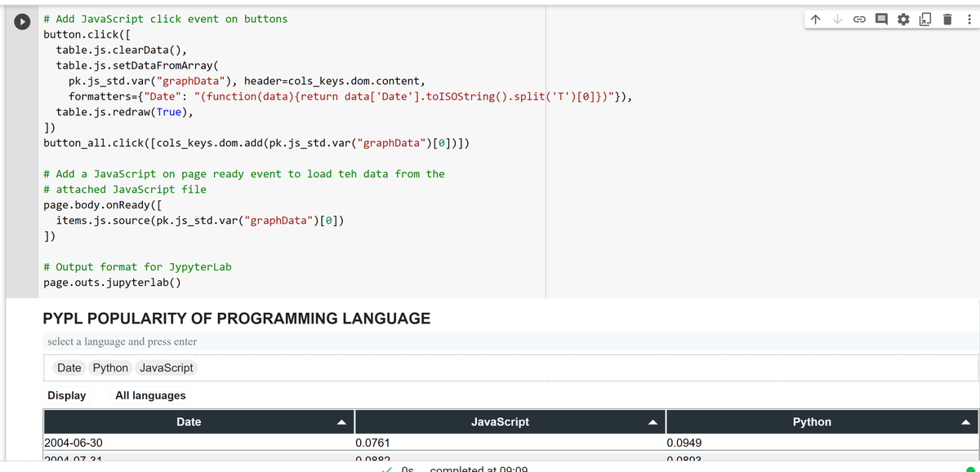Select the 0.0949 Python value cell

[822, 443]
